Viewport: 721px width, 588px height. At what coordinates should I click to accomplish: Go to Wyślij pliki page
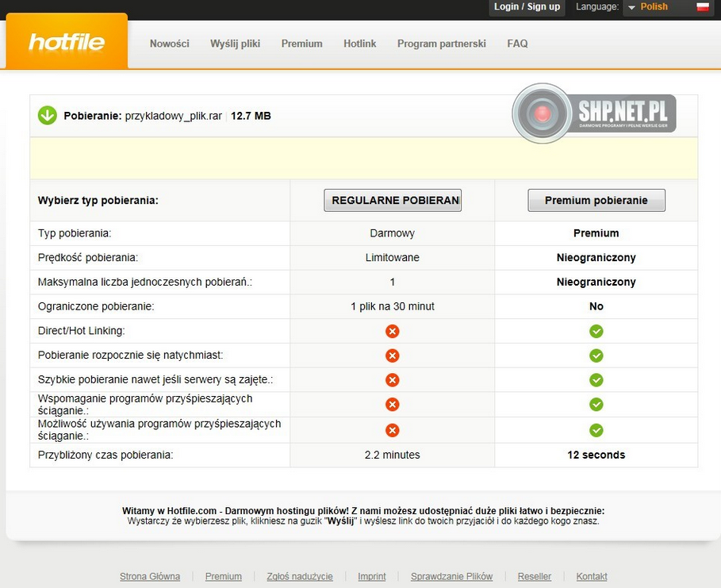click(235, 44)
